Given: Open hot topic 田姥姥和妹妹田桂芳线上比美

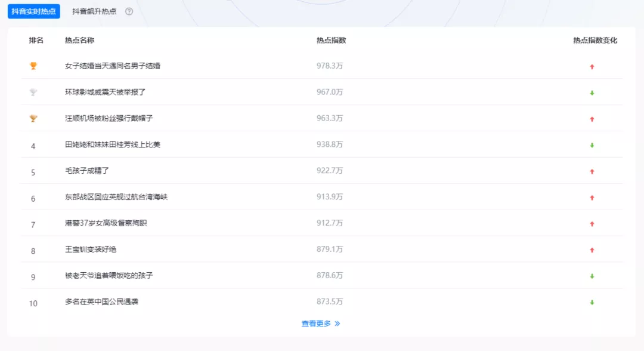Looking at the screenshot, I should (113, 144).
